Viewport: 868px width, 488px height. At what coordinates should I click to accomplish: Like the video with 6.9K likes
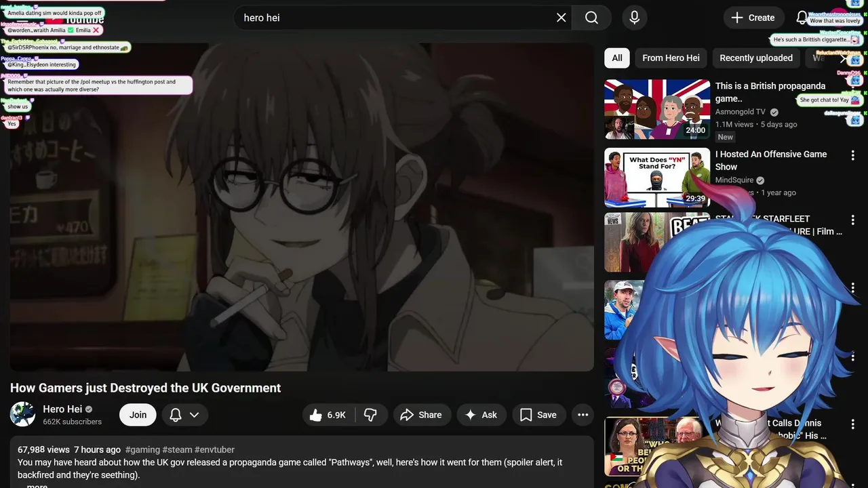(328, 415)
